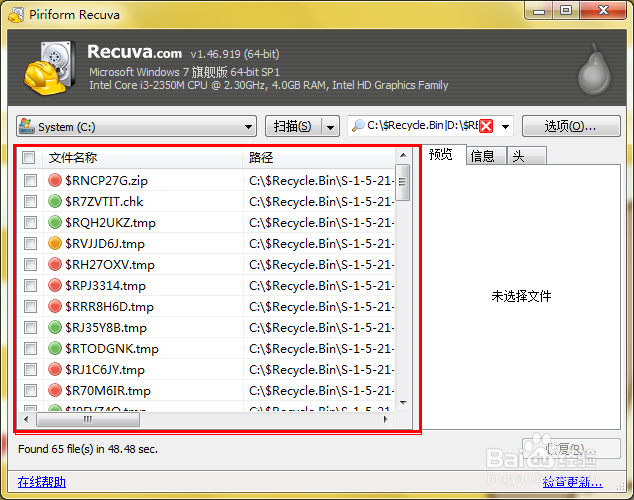Check the box for $RTODGNK.tmp
The height and width of the screenshot is (500, 634).
(x=30, y=348)
